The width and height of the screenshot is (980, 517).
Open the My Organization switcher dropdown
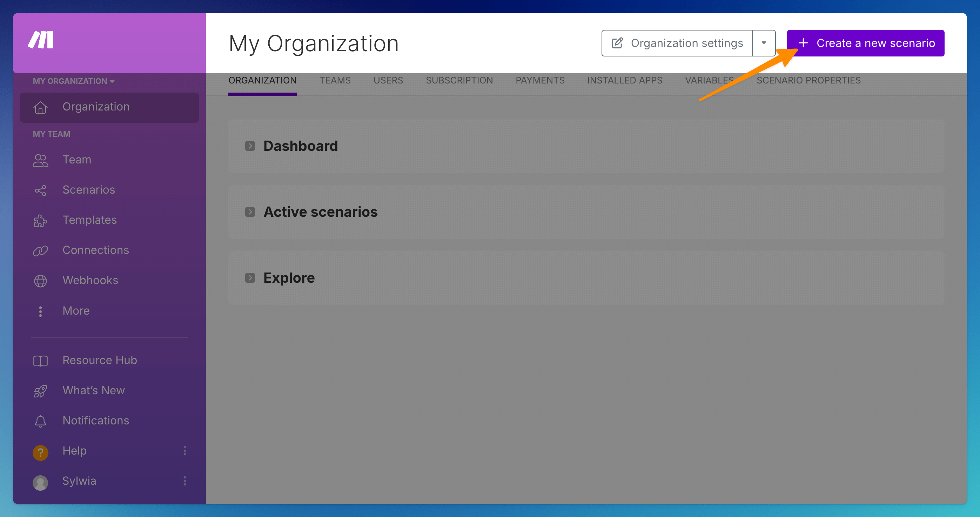73,81
